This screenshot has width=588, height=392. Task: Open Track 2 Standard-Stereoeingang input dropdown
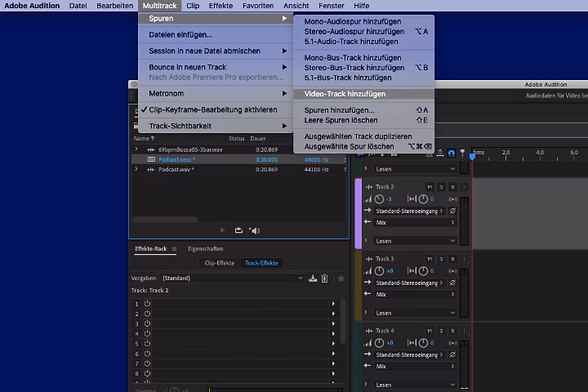(x=409, y=211)
